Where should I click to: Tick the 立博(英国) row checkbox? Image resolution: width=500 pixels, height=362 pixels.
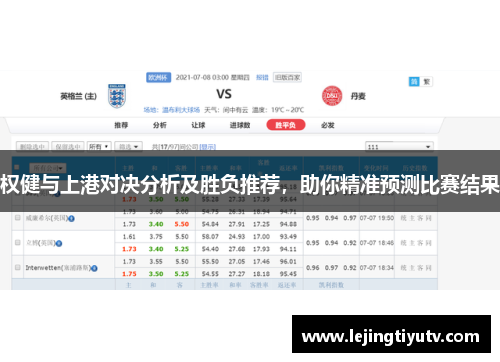(x=18, y=242)
